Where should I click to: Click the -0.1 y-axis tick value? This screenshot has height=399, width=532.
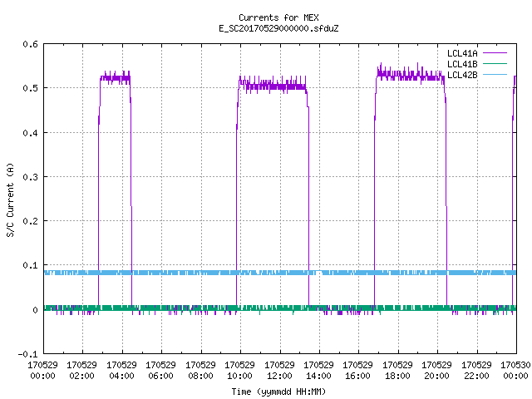pyautogui.click(x=27, y=354)
